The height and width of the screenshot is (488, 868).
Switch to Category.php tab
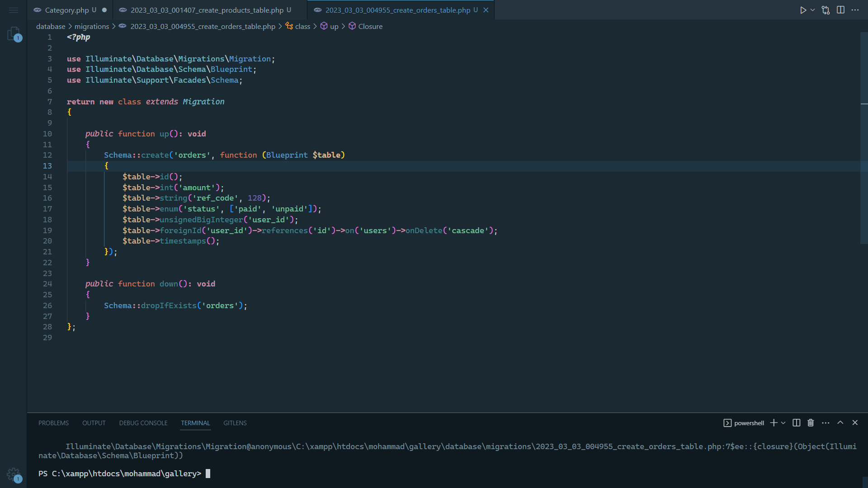pos(67,10)
